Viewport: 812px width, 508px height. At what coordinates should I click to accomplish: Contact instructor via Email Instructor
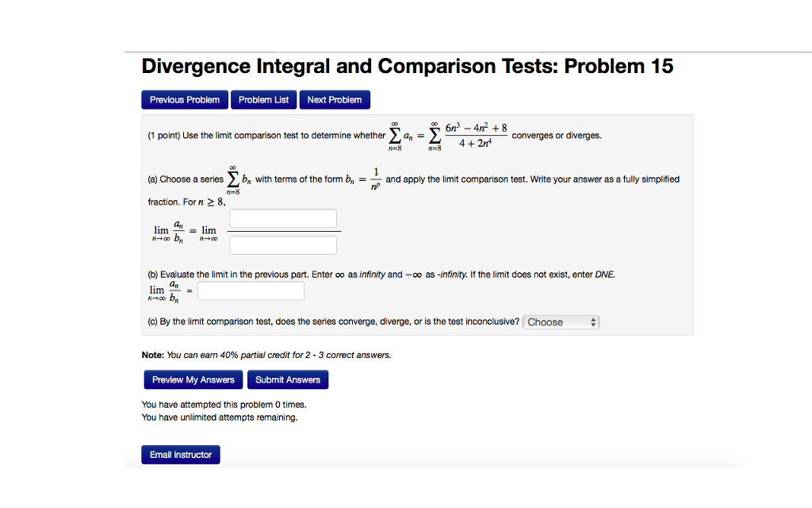click(x=180, y=454)
